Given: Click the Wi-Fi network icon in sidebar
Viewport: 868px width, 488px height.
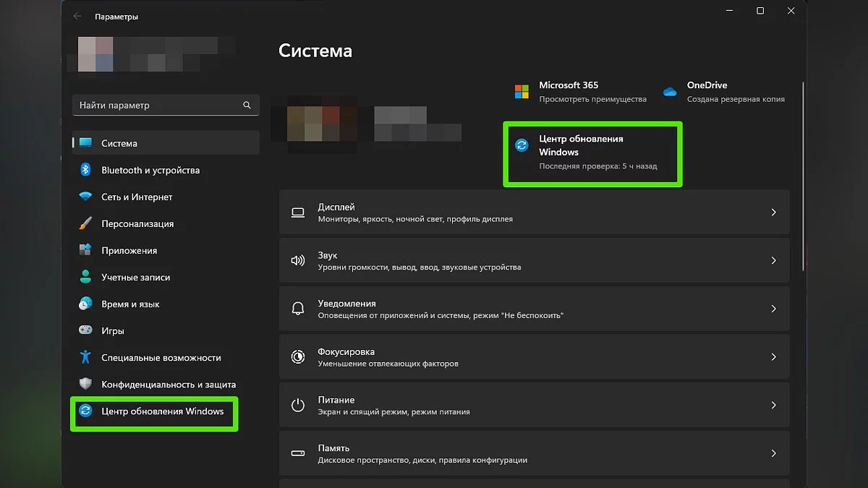Looking at the screenshot, I should [85, 197].
